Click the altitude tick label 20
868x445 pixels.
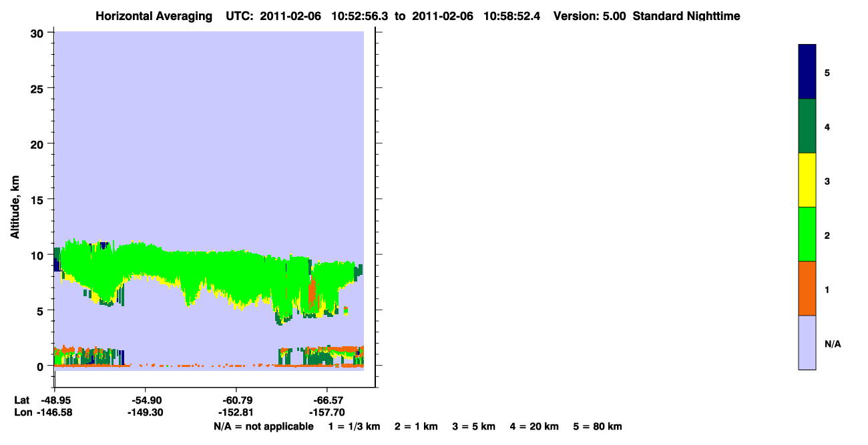point(39,143)
